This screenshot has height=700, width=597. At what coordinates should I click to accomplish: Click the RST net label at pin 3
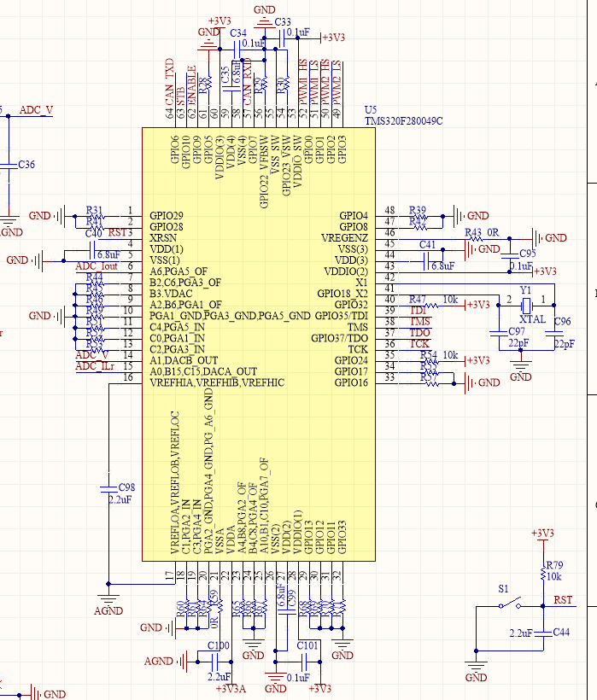[117, 232]
